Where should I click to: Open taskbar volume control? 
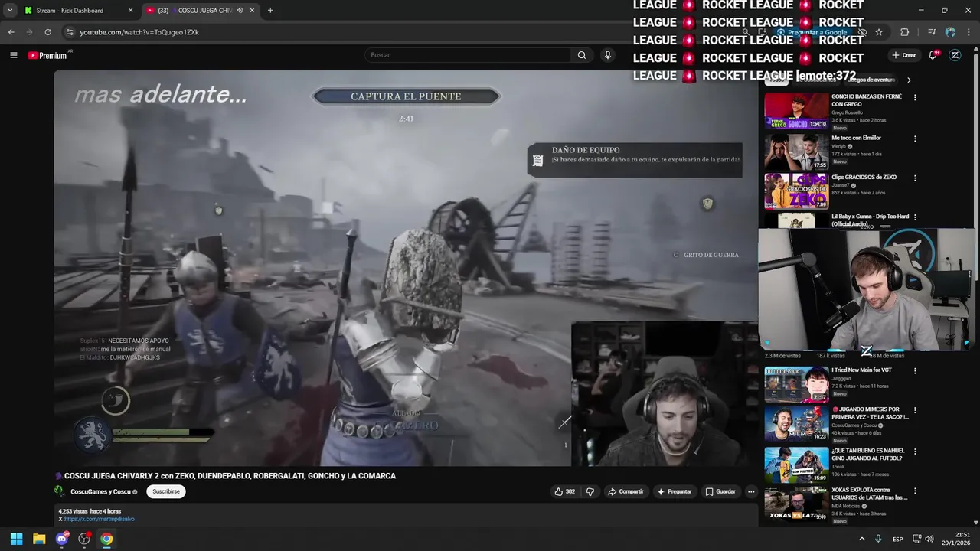click(929, 539)
